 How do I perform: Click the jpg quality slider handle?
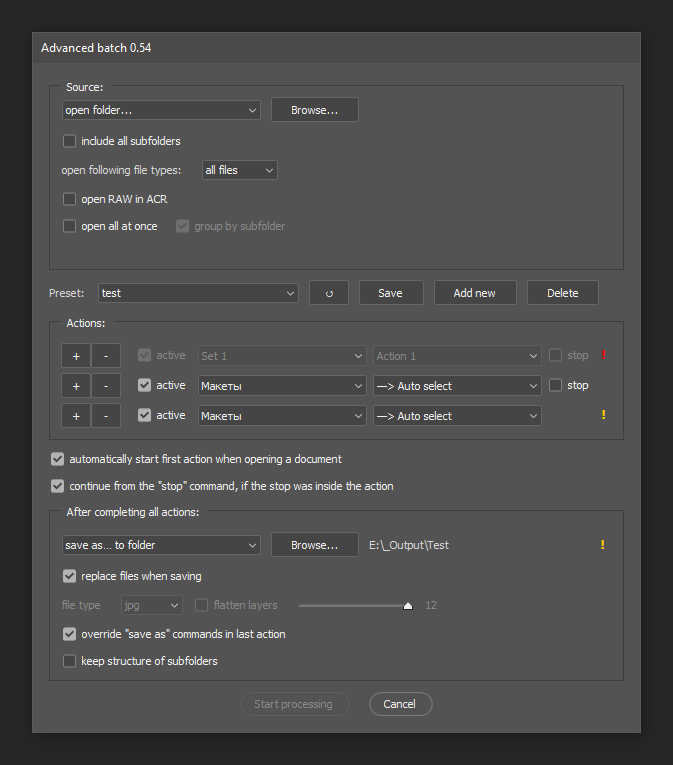408,605
